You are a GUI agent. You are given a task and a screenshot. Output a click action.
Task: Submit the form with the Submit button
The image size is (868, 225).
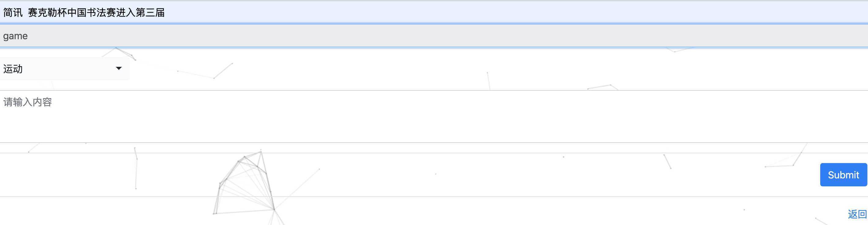843,175
